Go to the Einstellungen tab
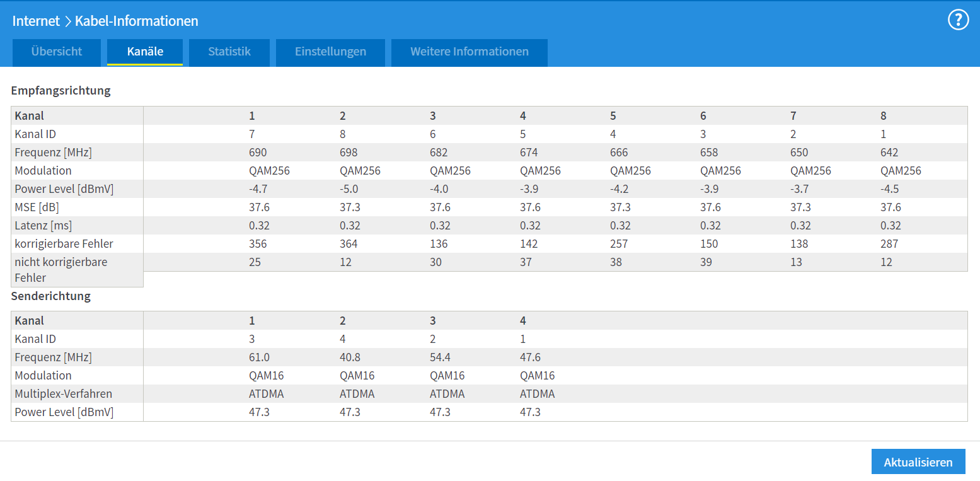 click(x=330, y=52)
